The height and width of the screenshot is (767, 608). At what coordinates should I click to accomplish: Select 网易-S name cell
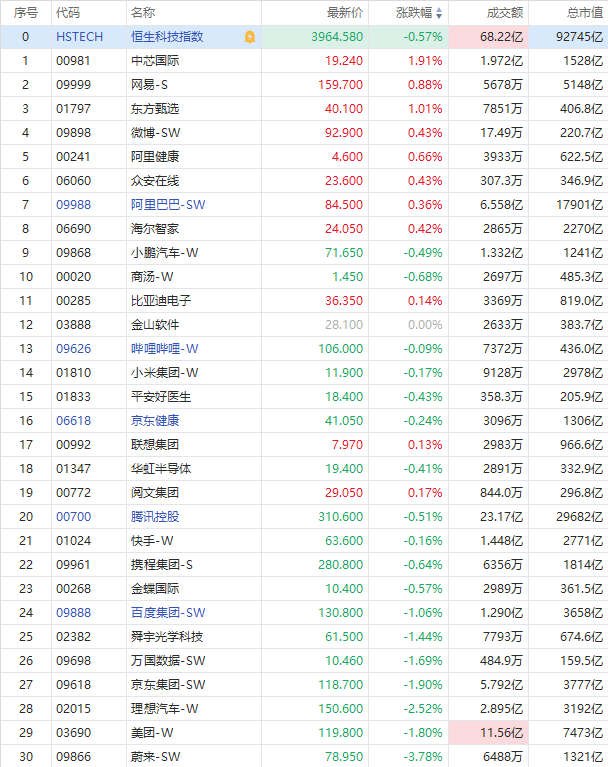click(194, 85)
